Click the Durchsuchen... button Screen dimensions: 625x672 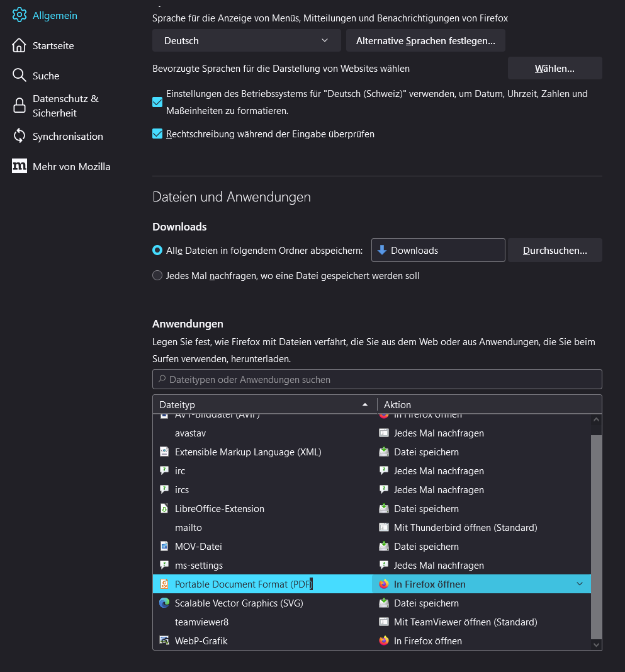tap(555, 250)
